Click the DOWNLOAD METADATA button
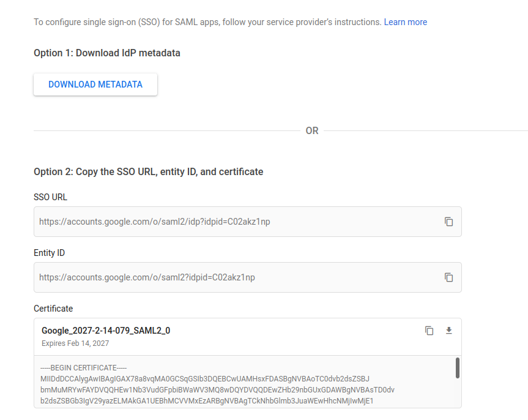The height and width of the screenshot is (420, 528). tap(95, 84)
